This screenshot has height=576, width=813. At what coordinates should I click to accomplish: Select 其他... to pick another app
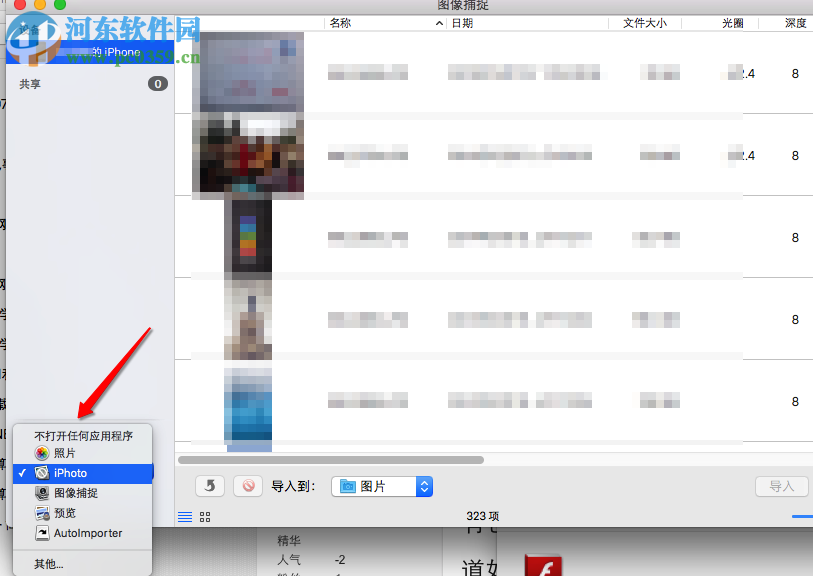(x=47, y=563)
